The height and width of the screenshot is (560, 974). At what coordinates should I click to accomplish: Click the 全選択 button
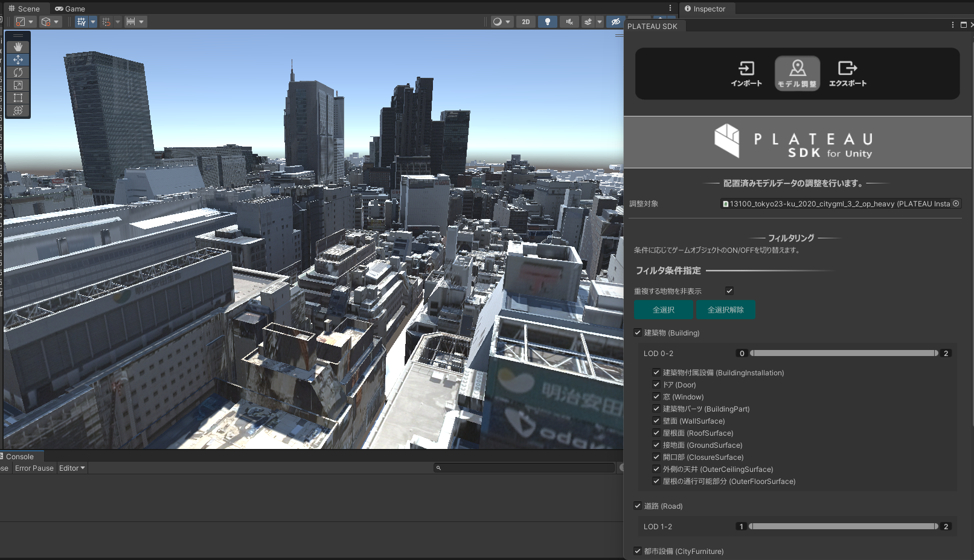[x=663, y=310]
